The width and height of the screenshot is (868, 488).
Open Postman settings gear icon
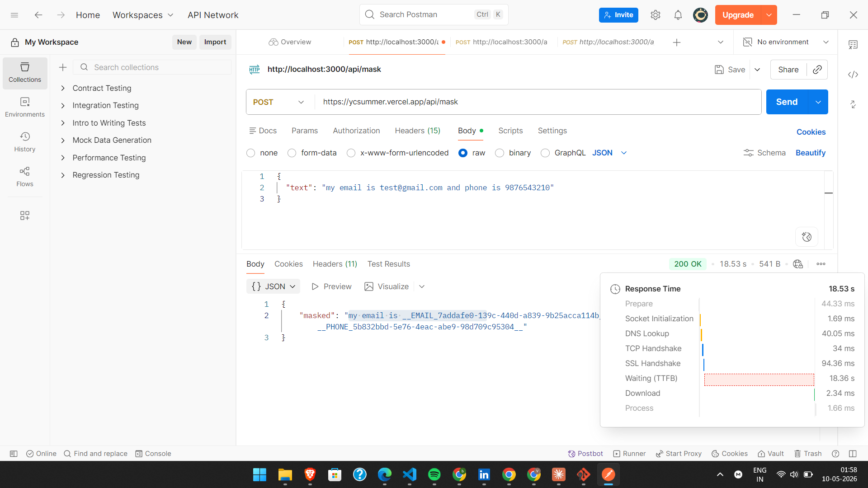656,15
